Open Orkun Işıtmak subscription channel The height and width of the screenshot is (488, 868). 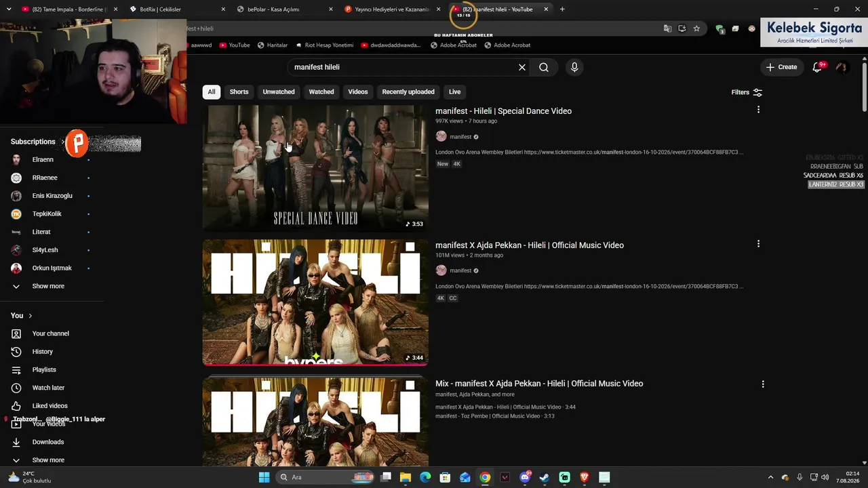(52, 268)
